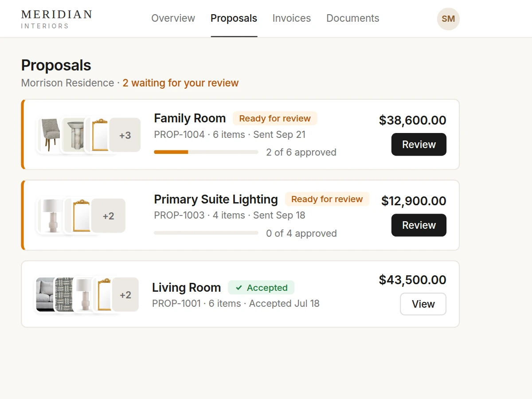Click the PROP-1004 details line
Screen dimensions: 532x399
tap(230, 134)
